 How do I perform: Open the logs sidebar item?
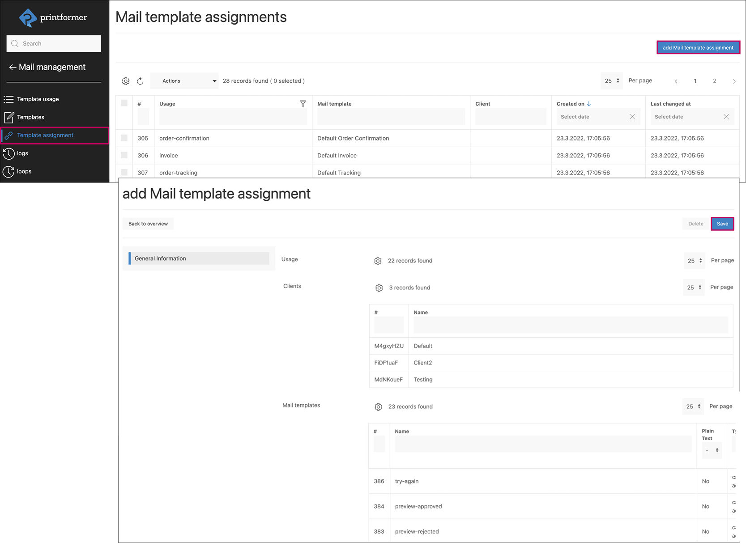tap(22, 153)
